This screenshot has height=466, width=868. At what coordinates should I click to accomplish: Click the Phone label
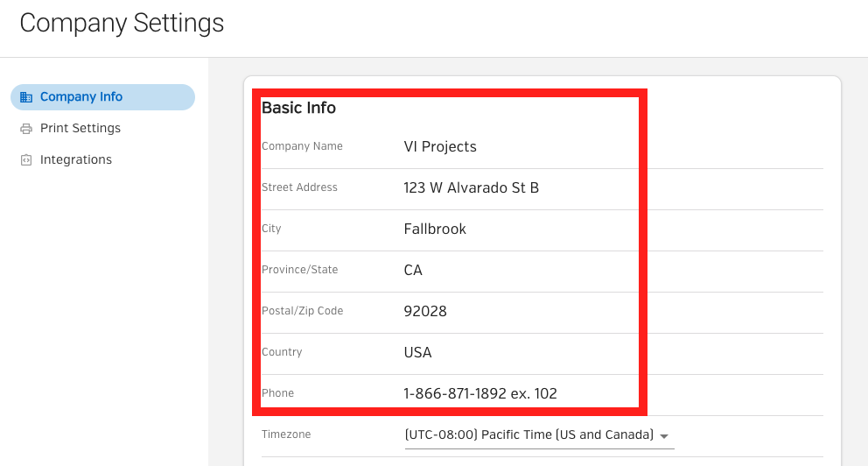278,392
